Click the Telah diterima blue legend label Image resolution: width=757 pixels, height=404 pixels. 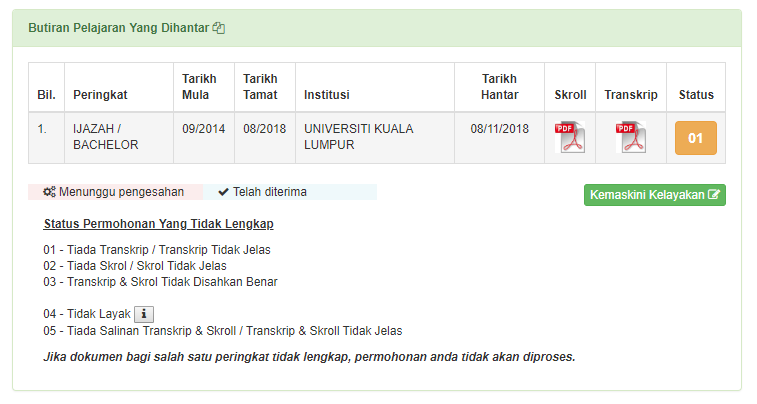click(270, 192)
